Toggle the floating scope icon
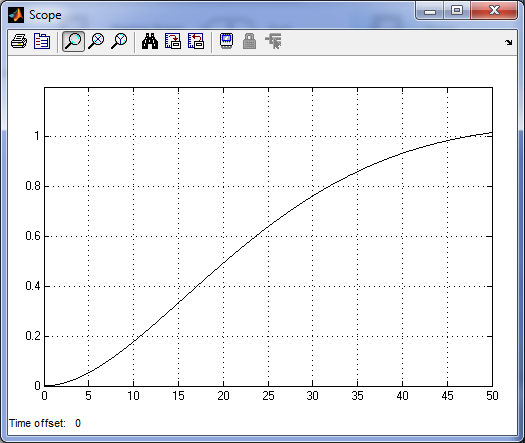525x443 pixels. point(226,42)
